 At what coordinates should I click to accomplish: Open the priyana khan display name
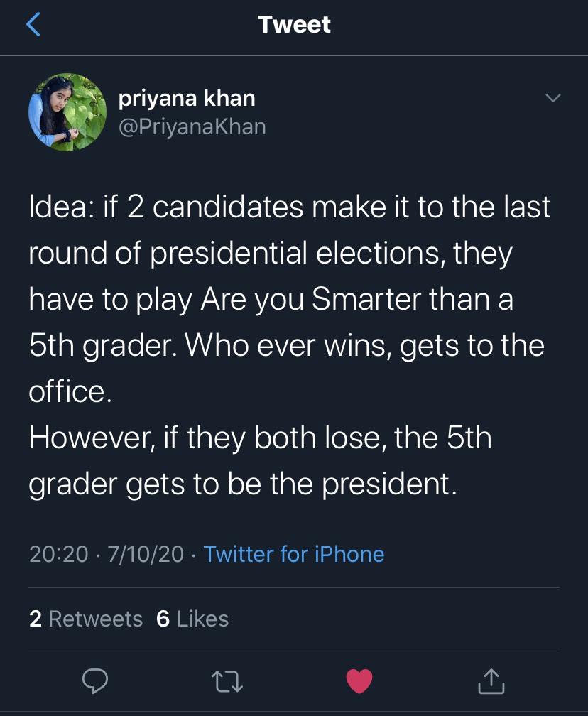[x=187, y=98]
